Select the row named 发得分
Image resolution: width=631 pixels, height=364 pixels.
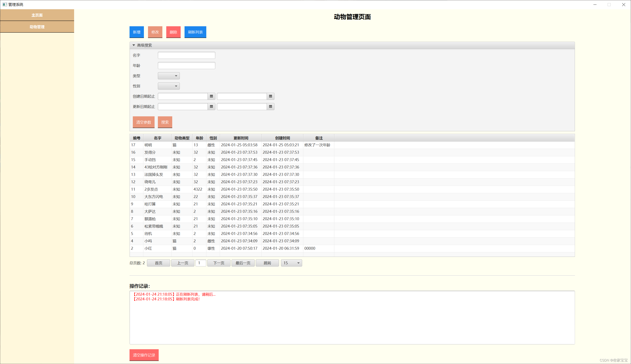352,152
